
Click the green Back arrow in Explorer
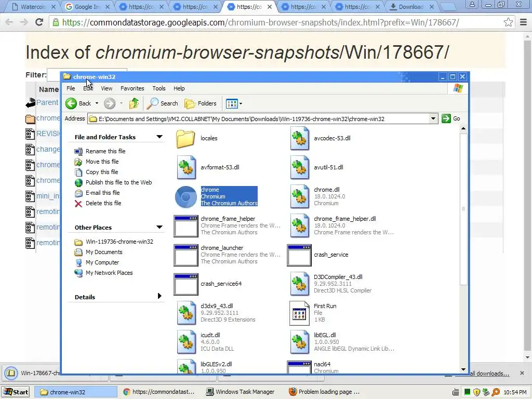[71, 103]
